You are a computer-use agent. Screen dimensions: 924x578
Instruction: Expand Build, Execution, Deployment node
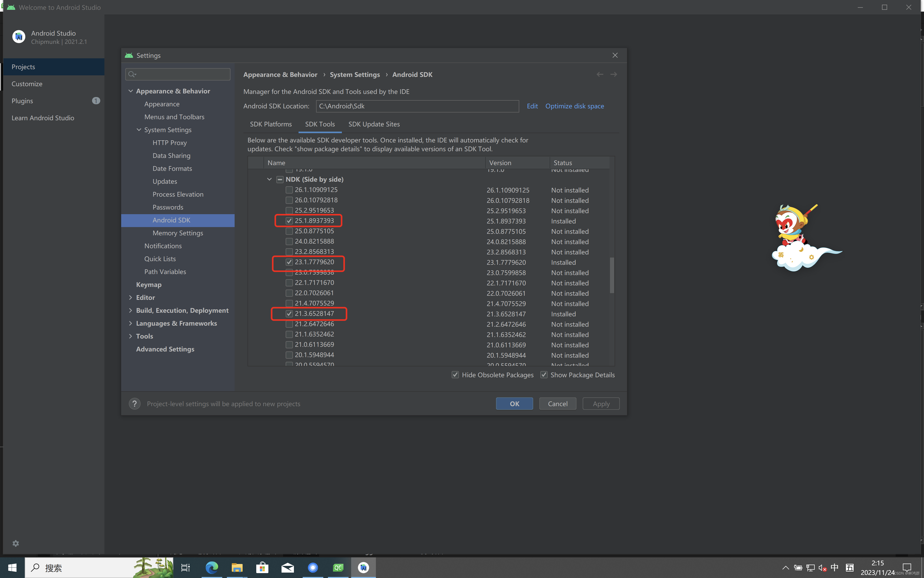point(130,310)
